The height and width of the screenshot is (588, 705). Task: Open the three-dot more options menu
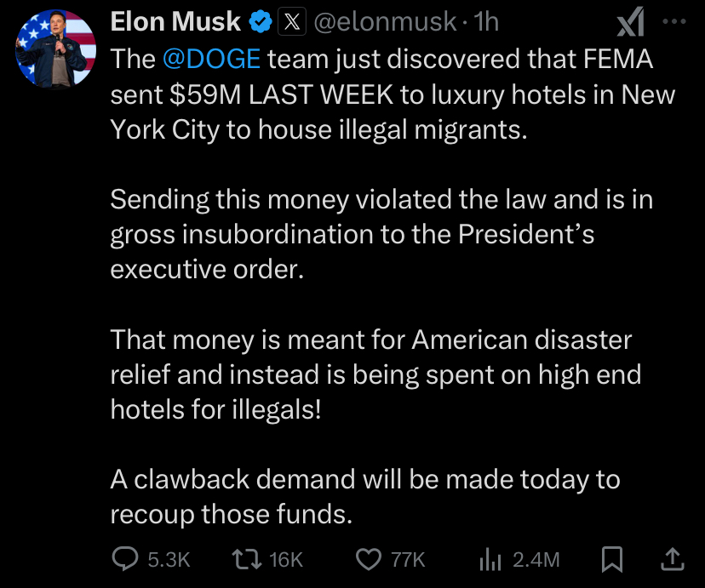[x=674, y=21]
